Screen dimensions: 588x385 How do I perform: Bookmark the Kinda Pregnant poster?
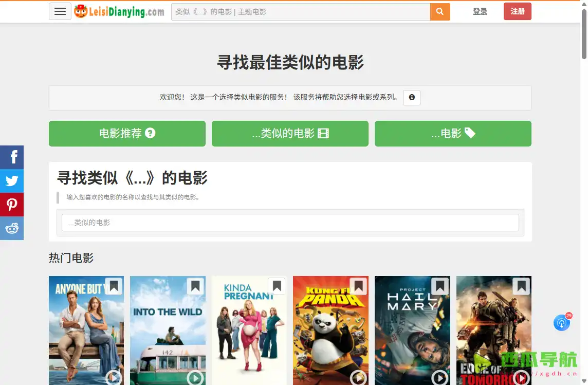[277, 286]
